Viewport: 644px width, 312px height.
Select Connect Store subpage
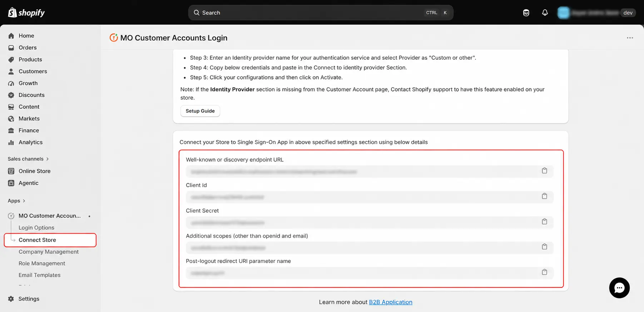(50, 240)
